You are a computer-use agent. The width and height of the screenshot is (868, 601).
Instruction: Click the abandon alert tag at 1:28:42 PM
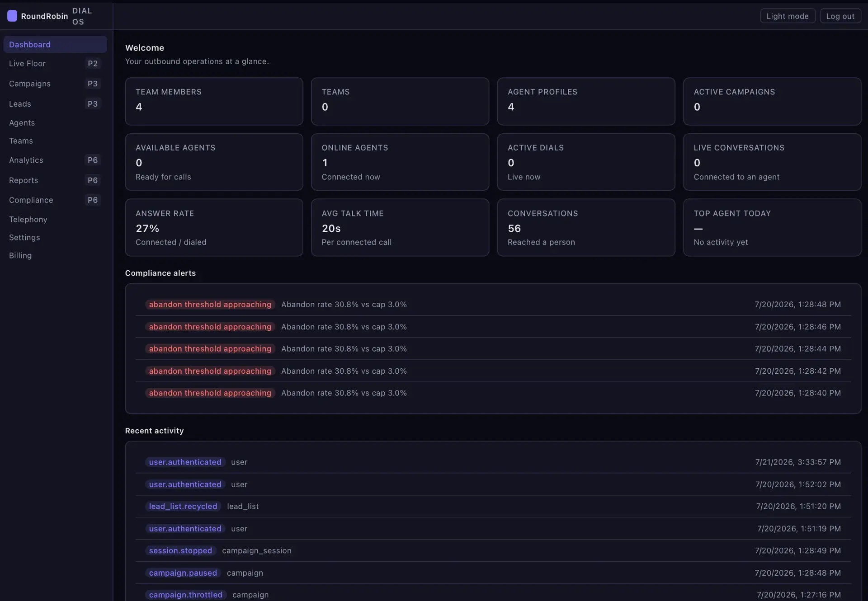pos(210,371)
